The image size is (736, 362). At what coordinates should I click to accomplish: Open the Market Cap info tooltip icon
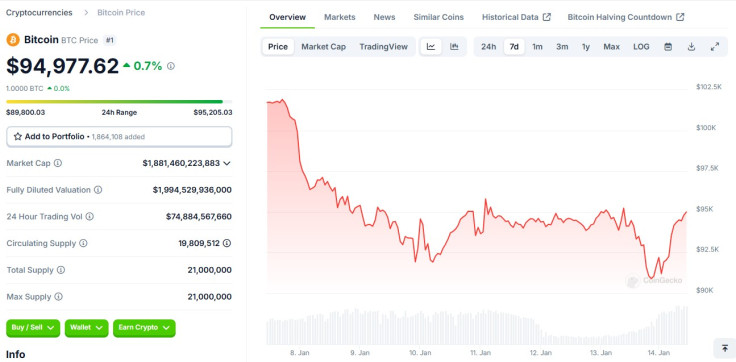point(58,163)
